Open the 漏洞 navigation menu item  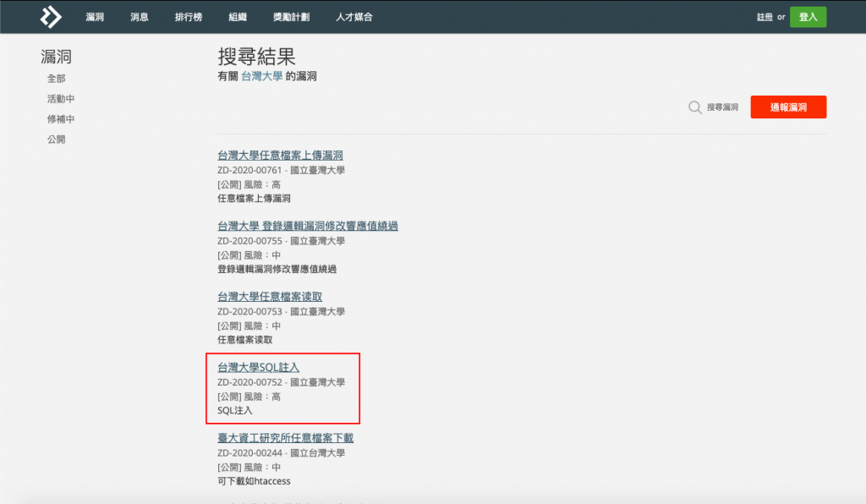pos(95,17)
